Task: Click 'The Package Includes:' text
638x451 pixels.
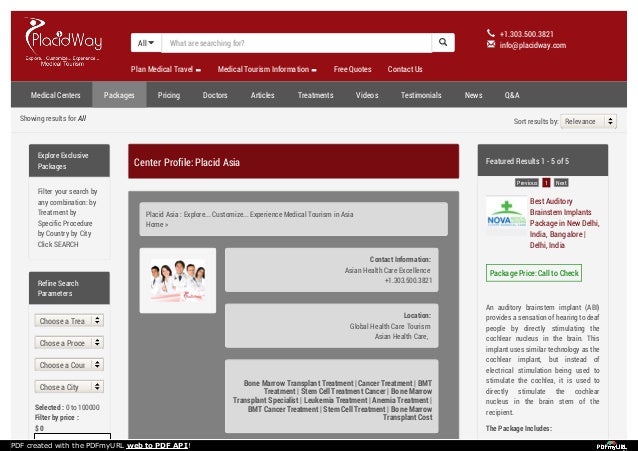Action: tap(519, 428)
